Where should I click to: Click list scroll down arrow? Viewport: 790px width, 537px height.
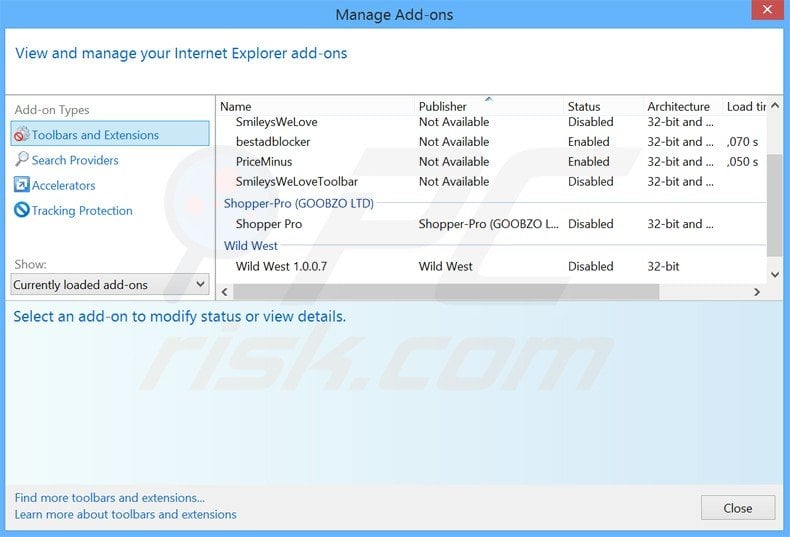pos(775,275)
